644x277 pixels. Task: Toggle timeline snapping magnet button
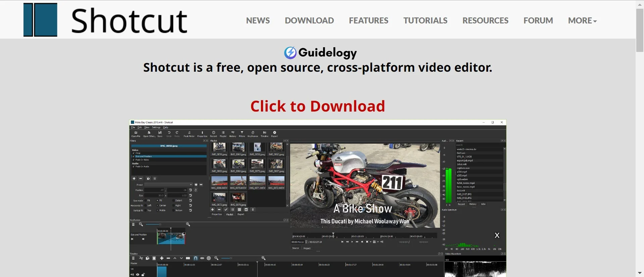point(196,258)
